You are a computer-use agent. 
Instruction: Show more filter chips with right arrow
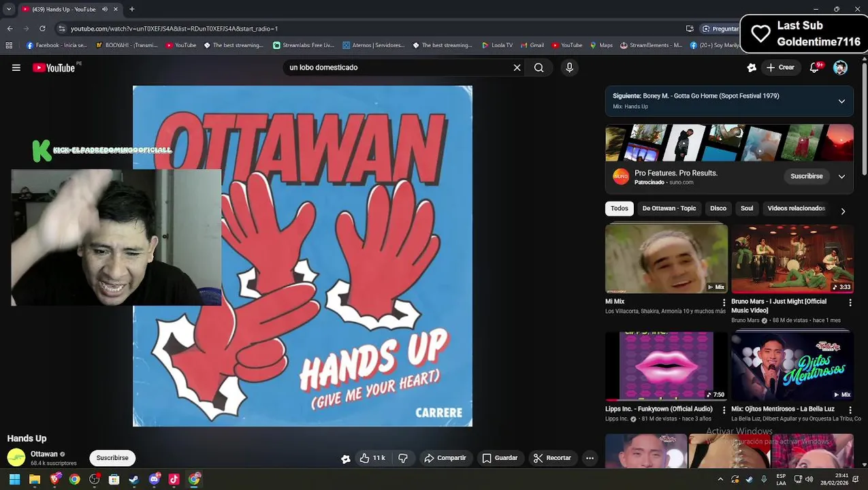point(843,211)
